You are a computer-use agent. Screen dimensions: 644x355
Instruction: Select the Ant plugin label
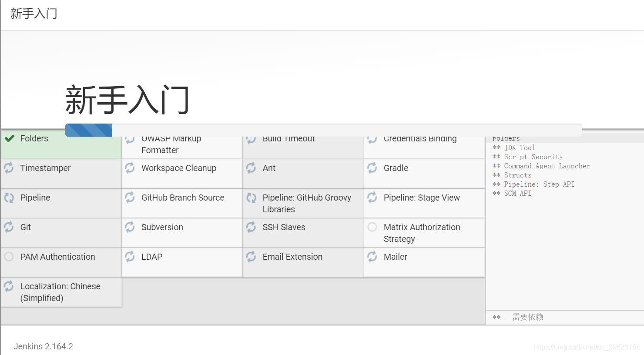(269, 168)
